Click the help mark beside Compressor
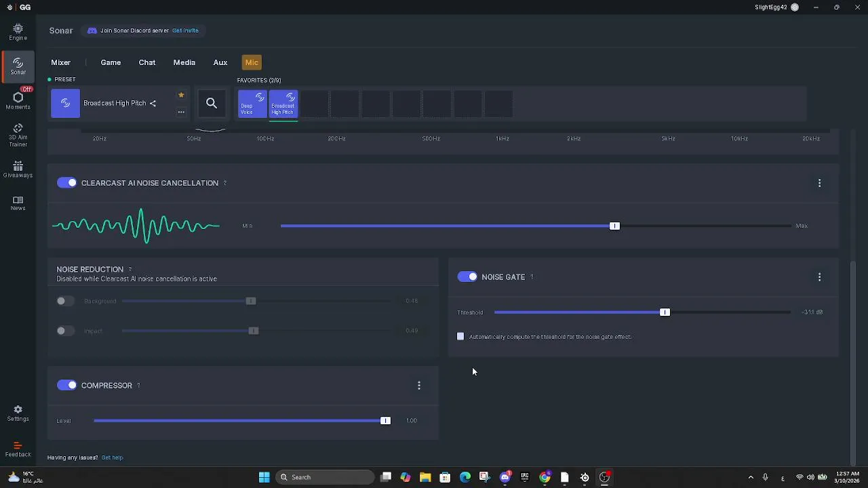This screenshot has height=488, width=868. click(x=138, y=385)
